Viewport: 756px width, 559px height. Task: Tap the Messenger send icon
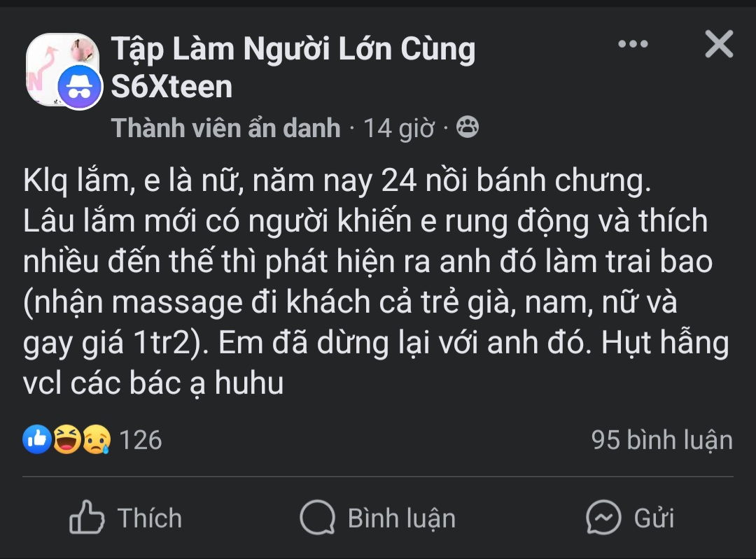[x=603, y=518]
